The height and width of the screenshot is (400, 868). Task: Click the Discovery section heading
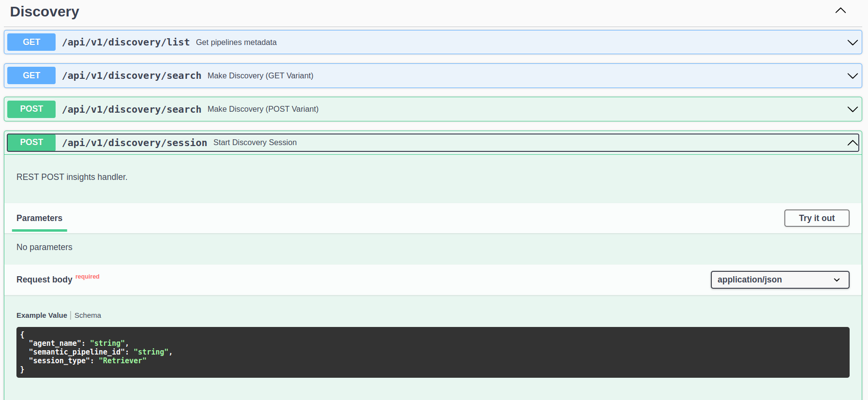(x=44, y=12)
